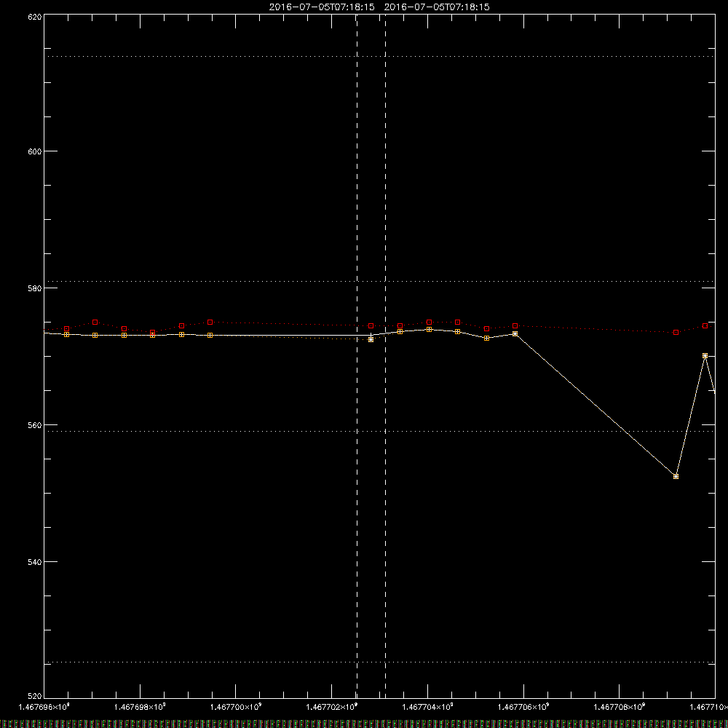Click the y-axis label 580

pyautogui.click(x=35, y=288)
